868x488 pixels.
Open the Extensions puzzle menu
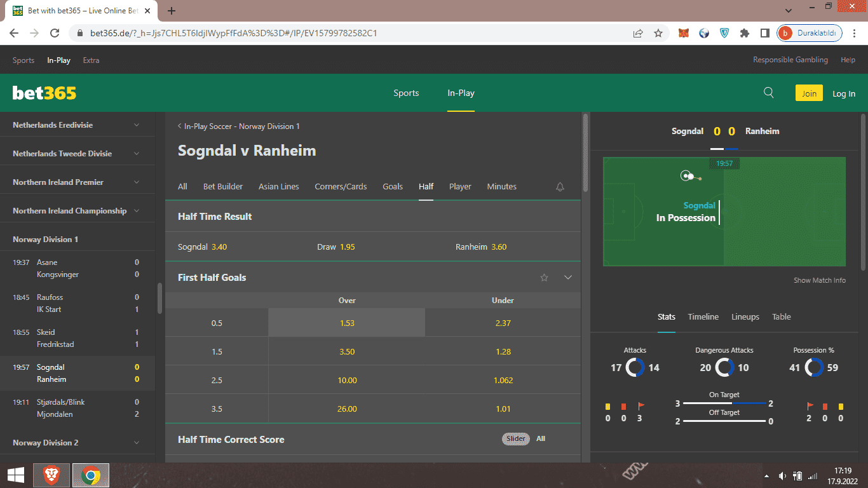point(745,33)
